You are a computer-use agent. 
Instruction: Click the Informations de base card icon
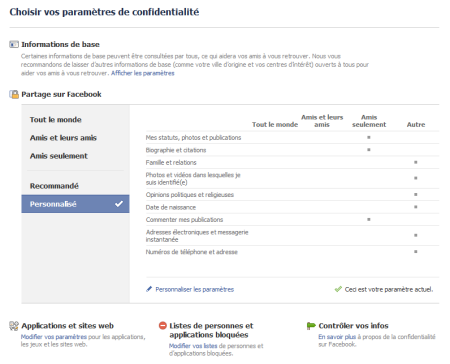pyautogui.click(x=14, y=44)
